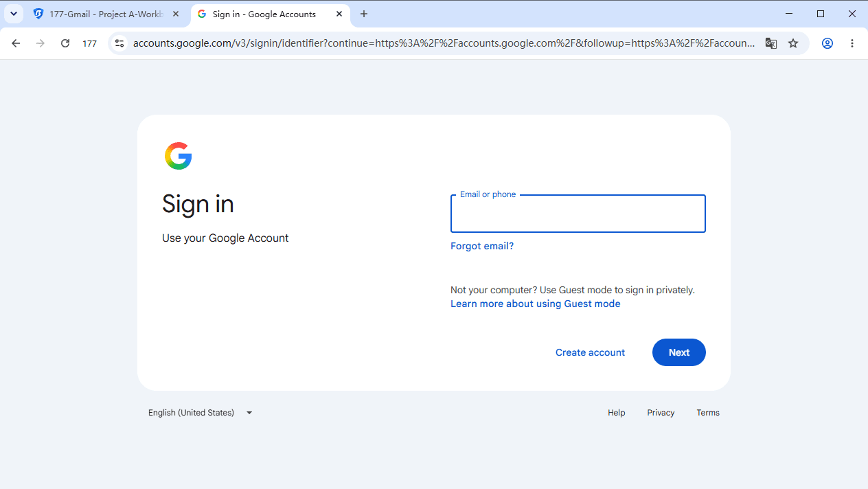Close the Sign in - Google Accounts tab
Image resolution: width=868 pixels, height=489 pixels.
339,14
